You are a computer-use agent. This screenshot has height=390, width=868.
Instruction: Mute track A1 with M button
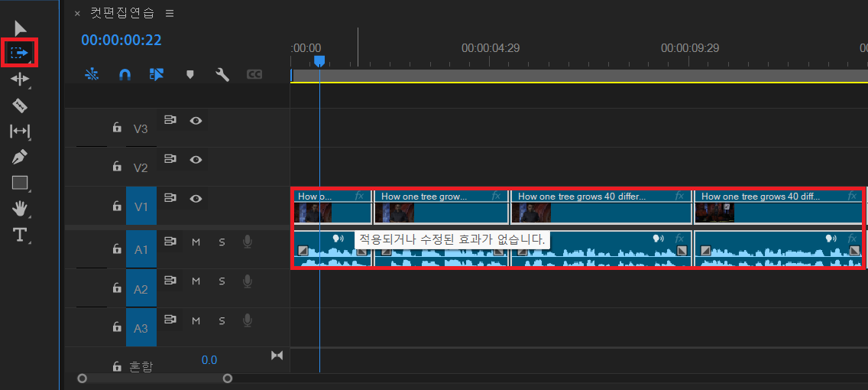pos(196,242)
